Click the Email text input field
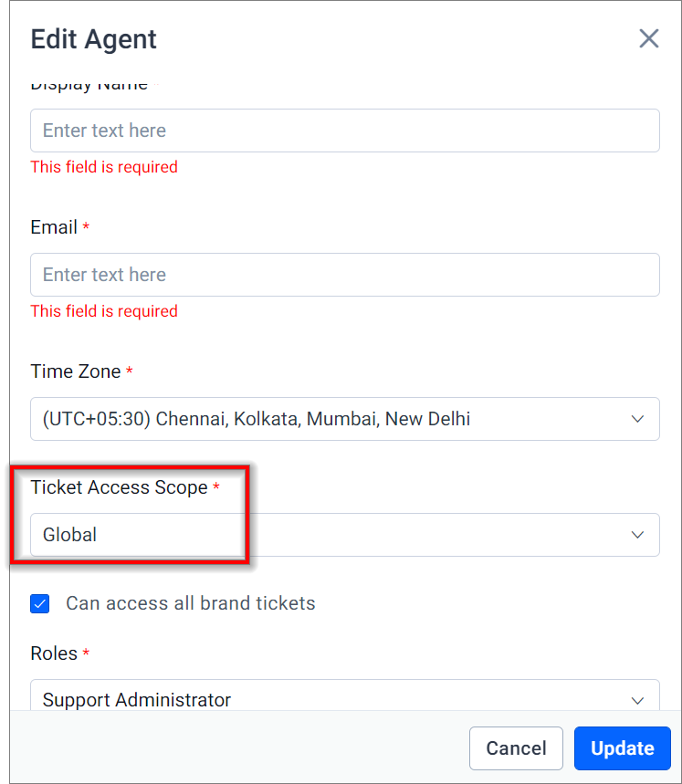 pyautogui.click(x=345, y=275)
